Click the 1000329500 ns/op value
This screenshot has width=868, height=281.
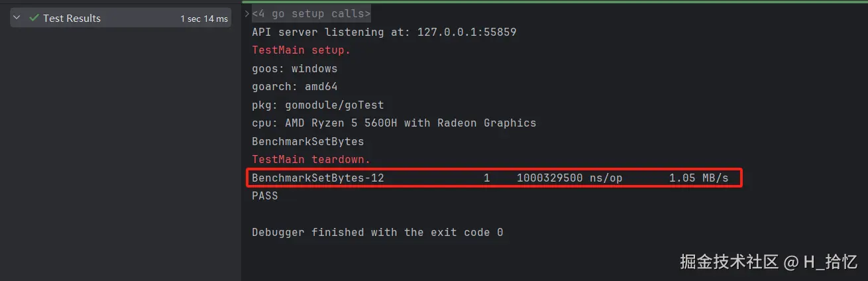[x=559, y=178]
